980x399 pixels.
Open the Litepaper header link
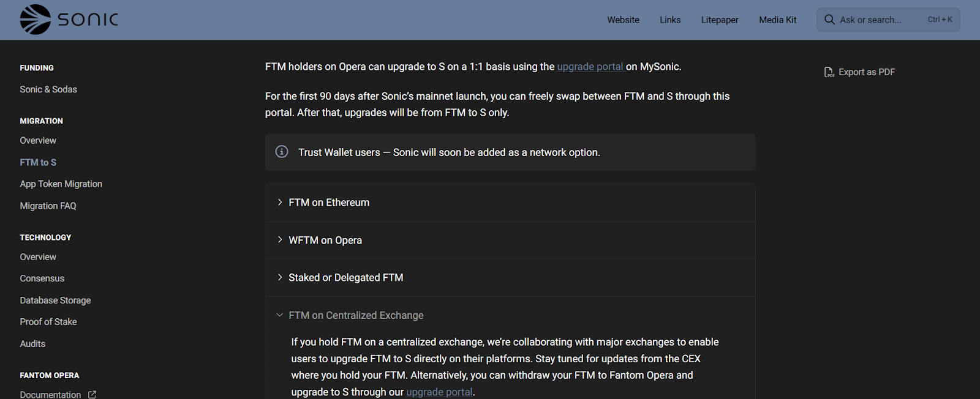tap(720, 20)
